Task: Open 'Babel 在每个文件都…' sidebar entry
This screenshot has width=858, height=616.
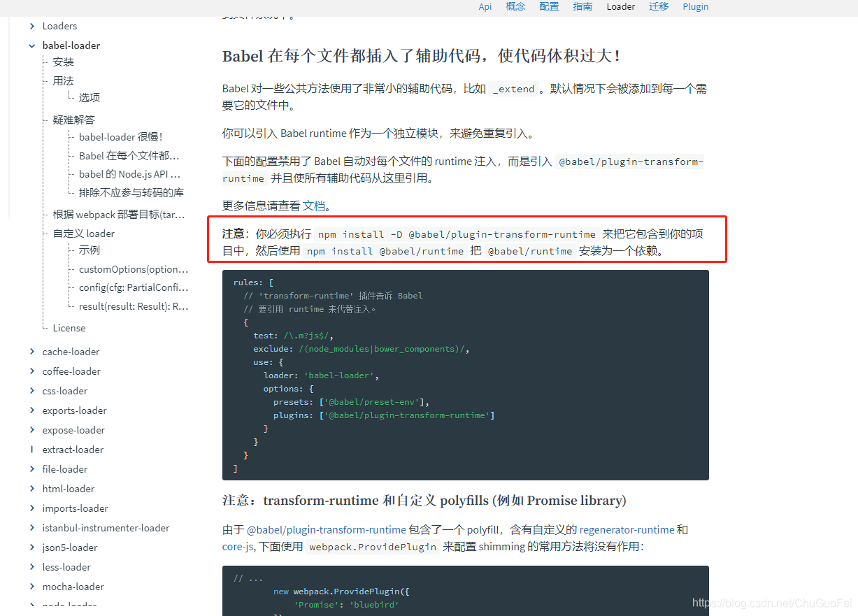Action: 129,156
